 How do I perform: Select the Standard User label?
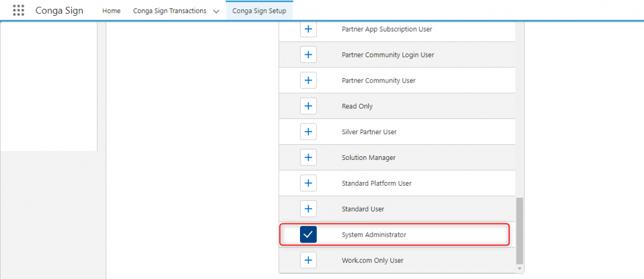[363, 209]
